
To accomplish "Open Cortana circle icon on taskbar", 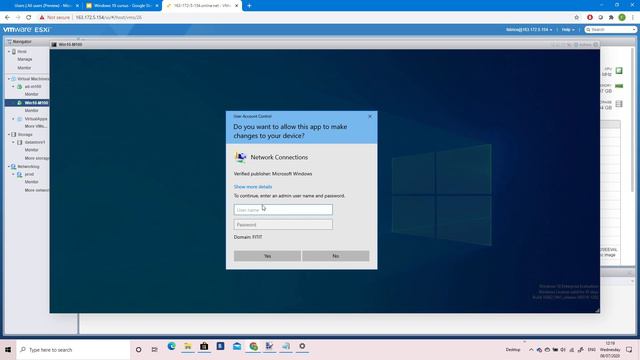I will coord(139,350).
